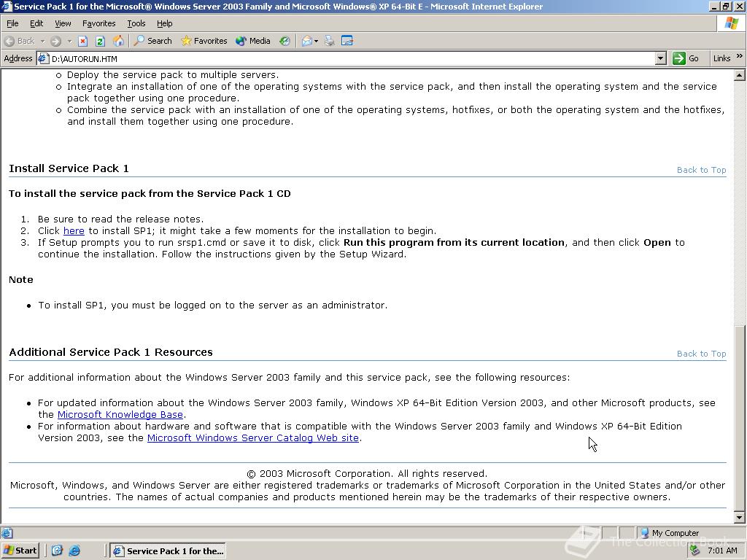Open Microsoft Windows Server Catalog Web site link
The height and width of the screenshot is (560, 747).
pos(253,438)
